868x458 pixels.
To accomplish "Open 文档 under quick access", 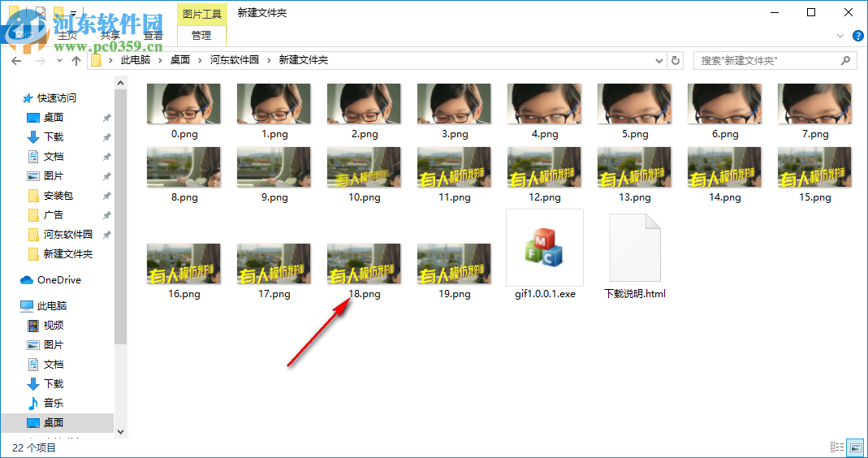I will coord(53,157).
